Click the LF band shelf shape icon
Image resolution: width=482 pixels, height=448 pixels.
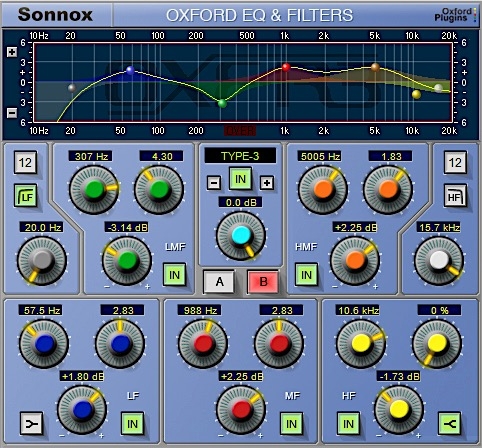(x=32, y=424)
